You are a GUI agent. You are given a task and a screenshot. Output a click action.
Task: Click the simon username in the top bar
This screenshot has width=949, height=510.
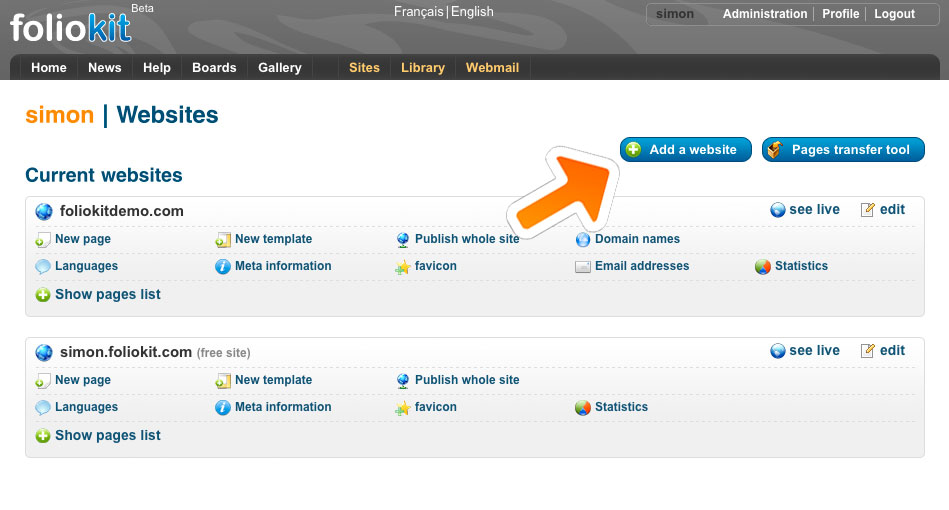(x=675, y=14)
